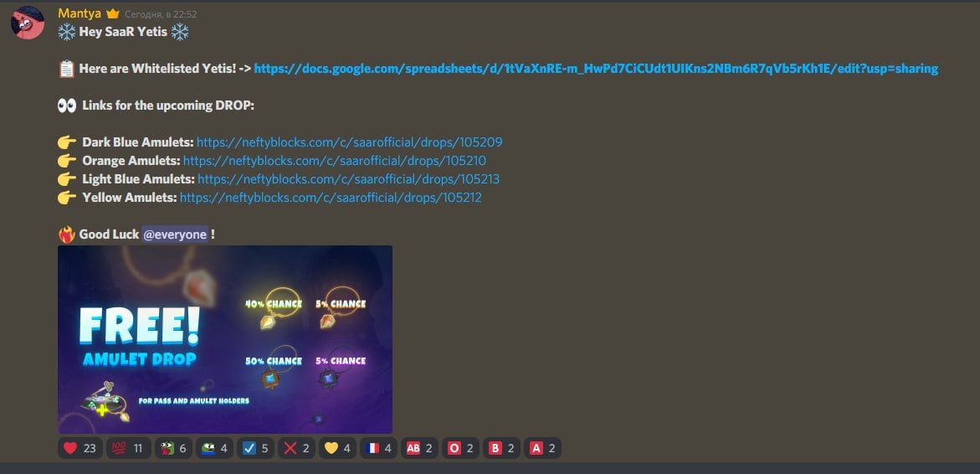Add the yellow heart reaction

pos(337,448)
